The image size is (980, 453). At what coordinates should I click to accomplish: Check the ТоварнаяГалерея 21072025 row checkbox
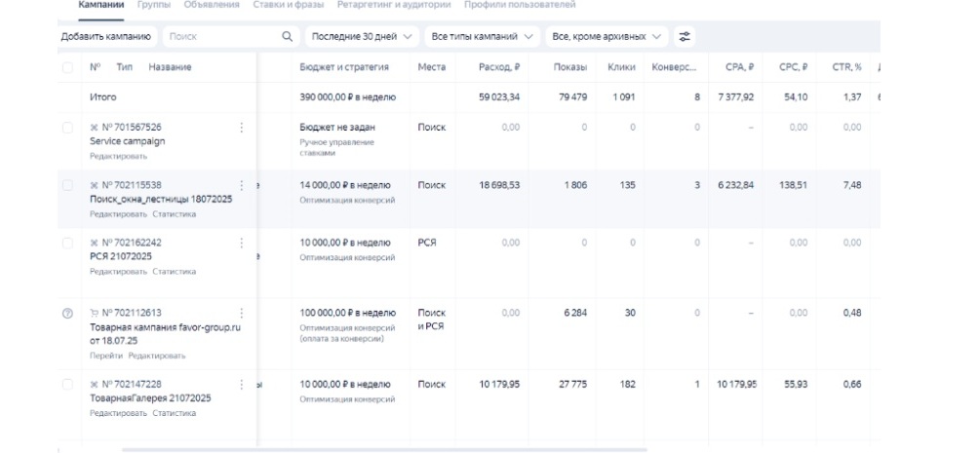[x=67, y=384]
